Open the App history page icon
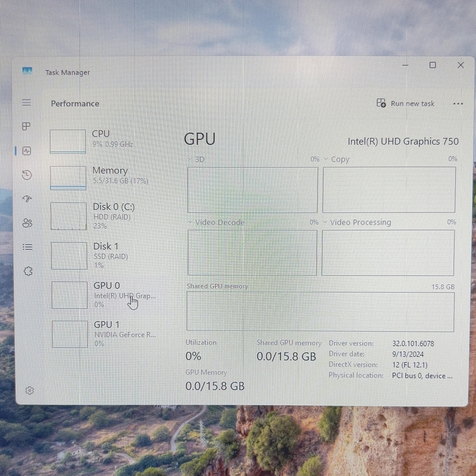Viewport: 476px width, 476px height. [27, 175]
